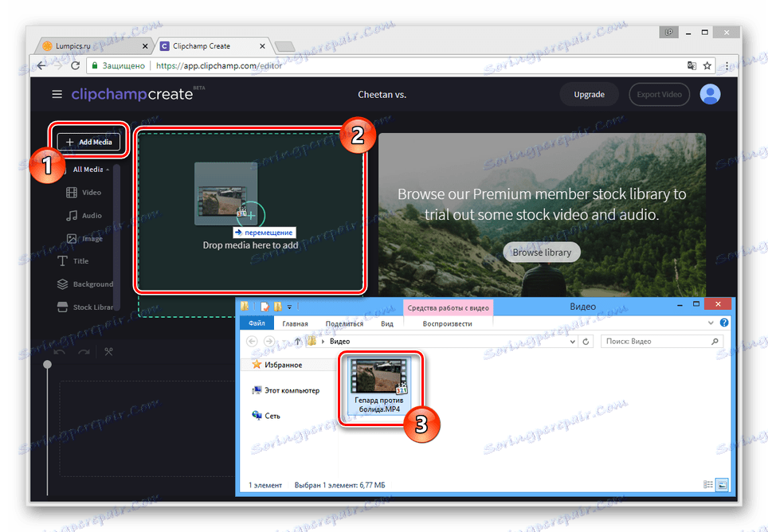Open the Audio panel icon
This screenshot has width=768, height=532.
pos(71,215)
